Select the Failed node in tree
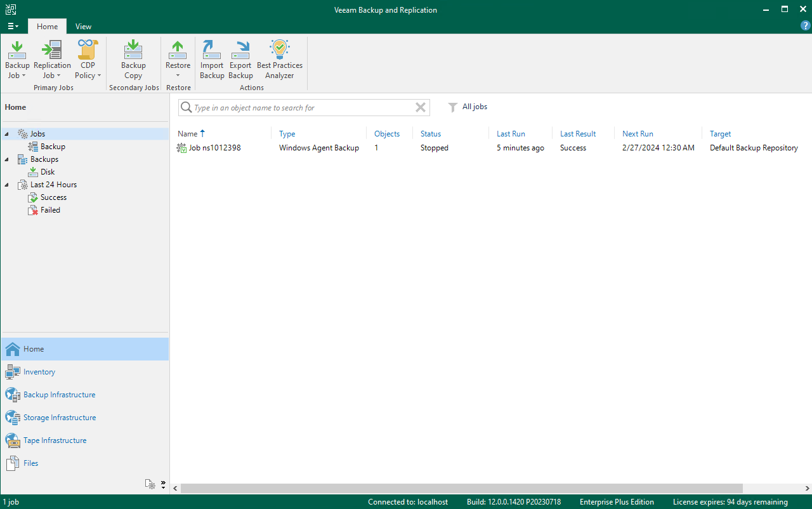812x509 pixels. (x=50, y=210)
